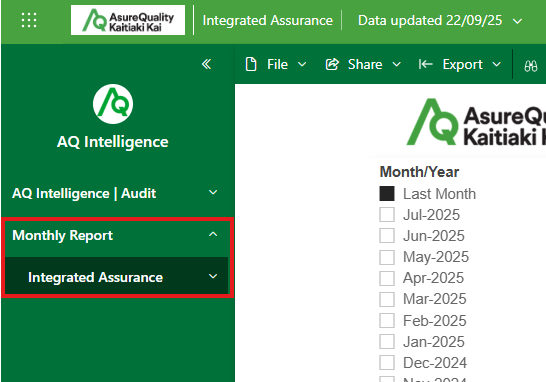Click the AsureQuality Kaitiaki Kai header logo
This screenshot has width=546, height=382.
click(x=128, y=20)
